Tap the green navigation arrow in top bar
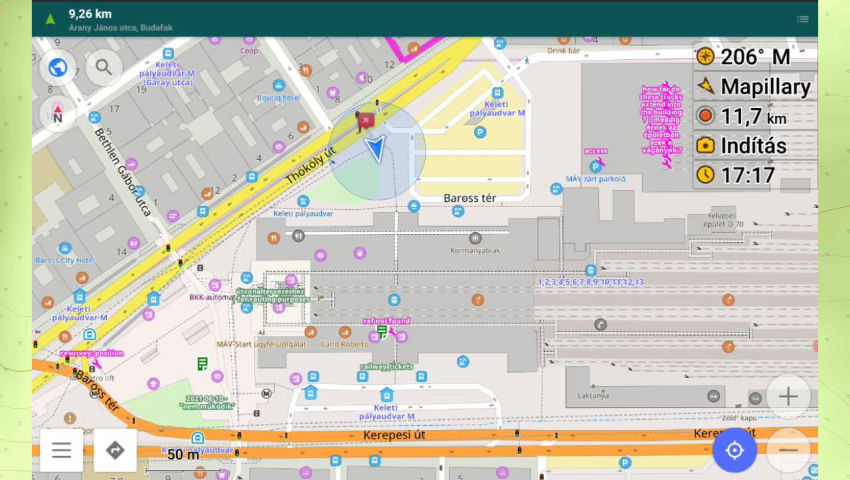850x480 pixels. (50, 20)
